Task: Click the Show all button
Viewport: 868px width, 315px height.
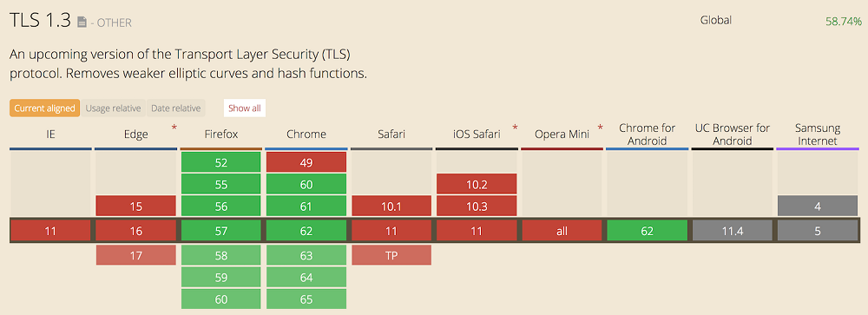Action: click(245, 108)
